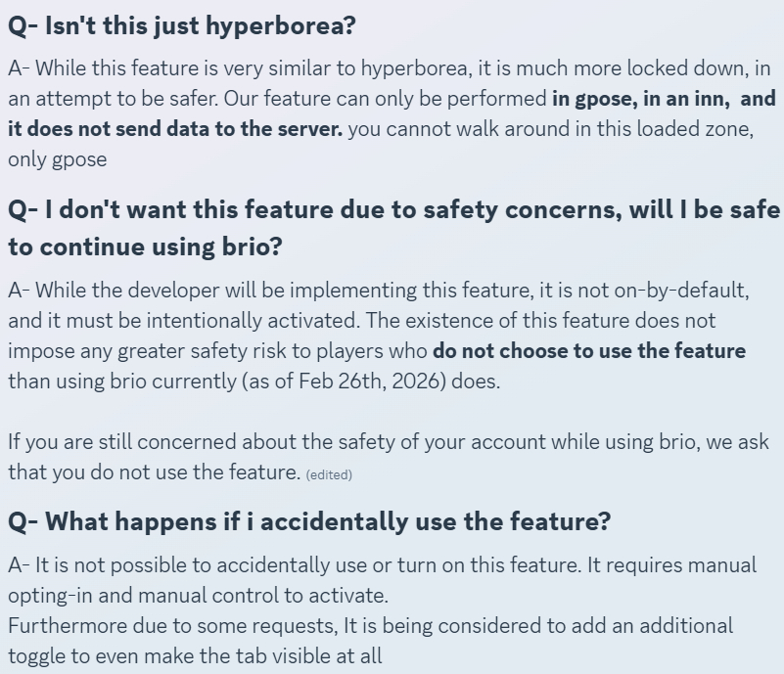Click the line starting "A- While the developer"
784x674 pixels.
click(379, 291)
